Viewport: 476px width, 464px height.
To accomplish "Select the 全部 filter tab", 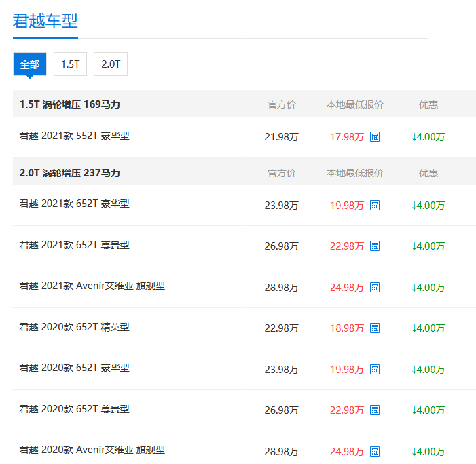I will 30,64.
